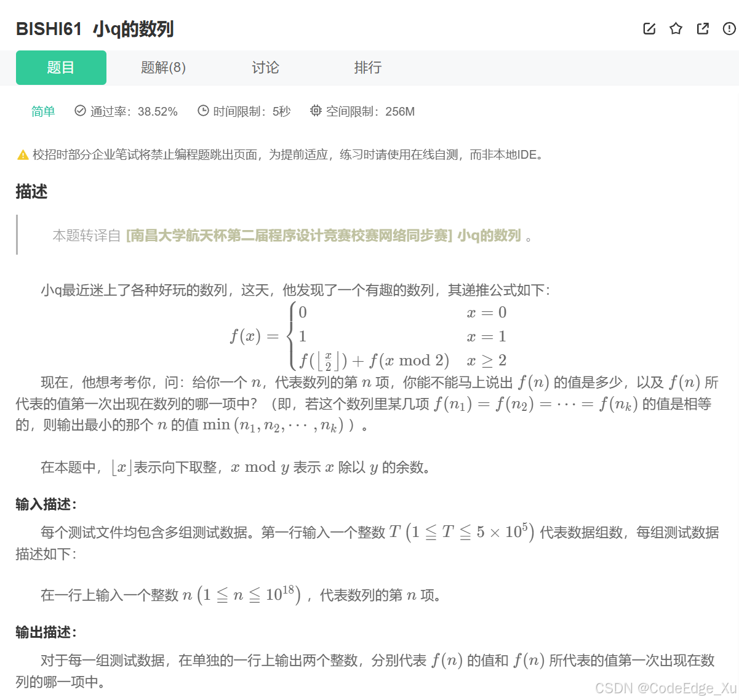Select the 题目 tab
The width and height of the screenshot is (739, 700).
[x=61, y=68]
